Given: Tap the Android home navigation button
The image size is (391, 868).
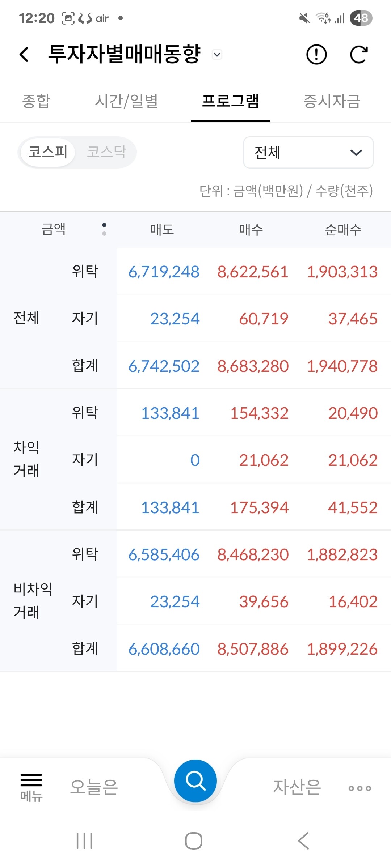Looking at the screenshot, I should coord(194,841).
